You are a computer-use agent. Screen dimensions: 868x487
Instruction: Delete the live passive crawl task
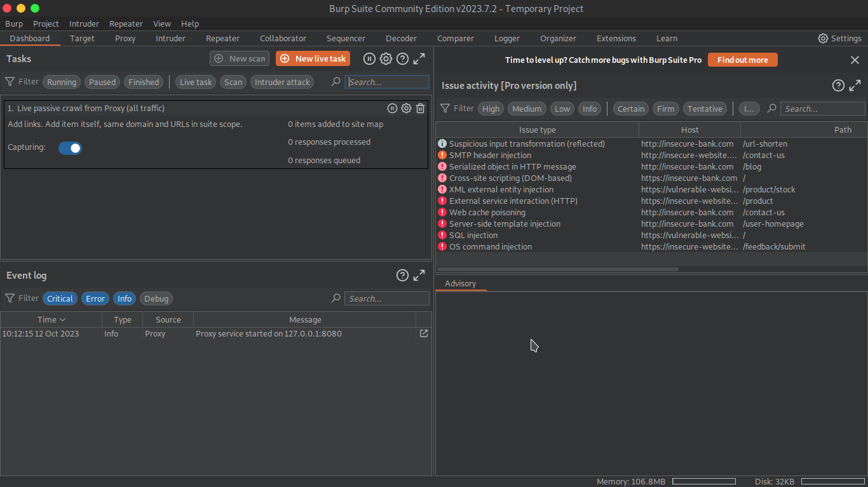tap(420, 109)
